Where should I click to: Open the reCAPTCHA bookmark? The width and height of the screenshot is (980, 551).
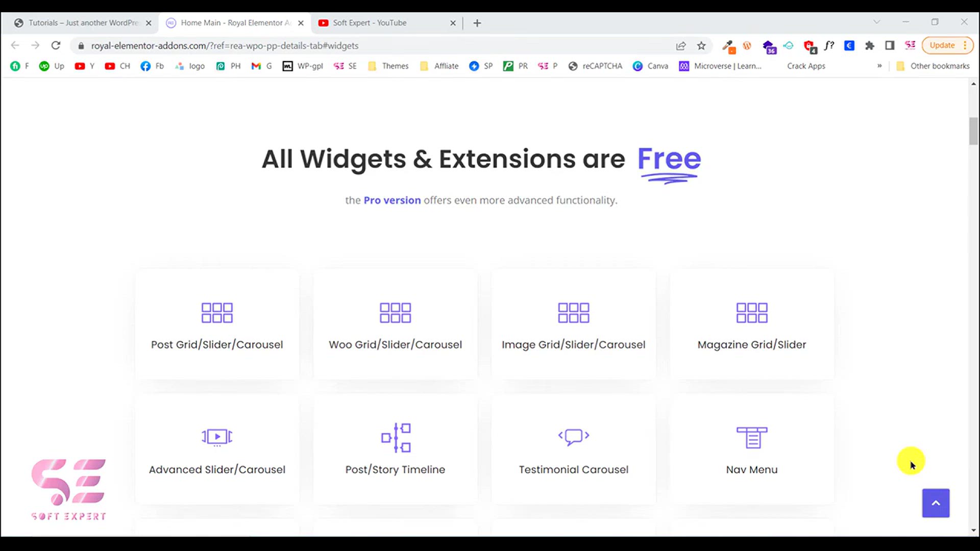tap(595, 66)
